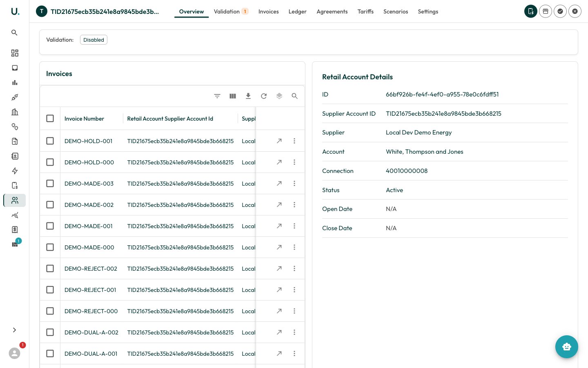
Task: Open row menu for DEMO-REJECT-001
Action: (294, 290)
